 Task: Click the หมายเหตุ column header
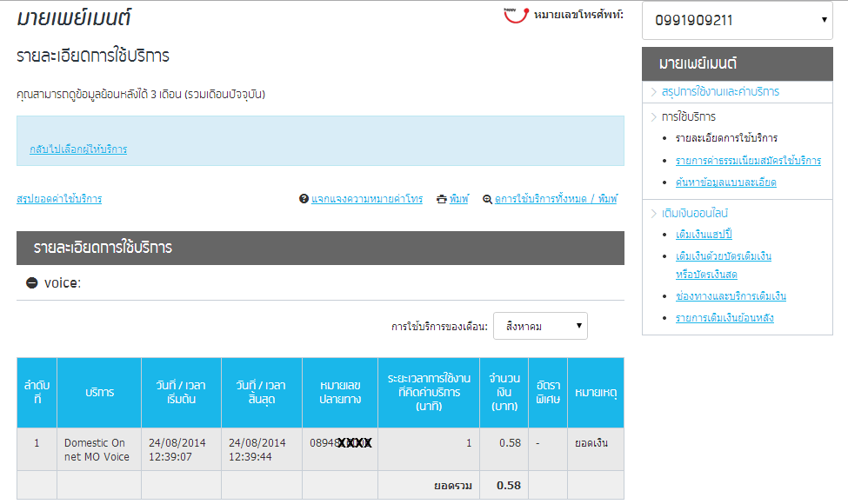tap(596, 392)
